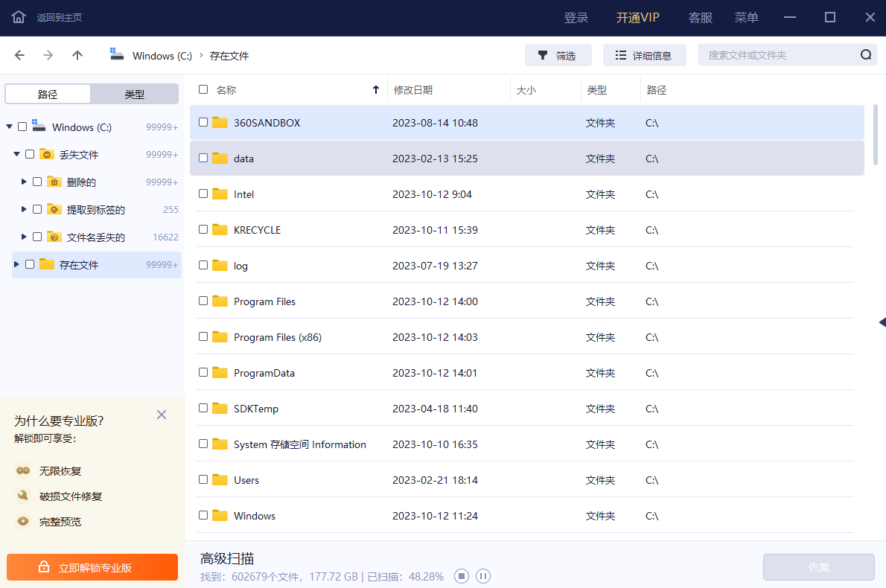Check the data folder checkbox
This screenshot has height=588, width=886.
(x=203, y=158)
